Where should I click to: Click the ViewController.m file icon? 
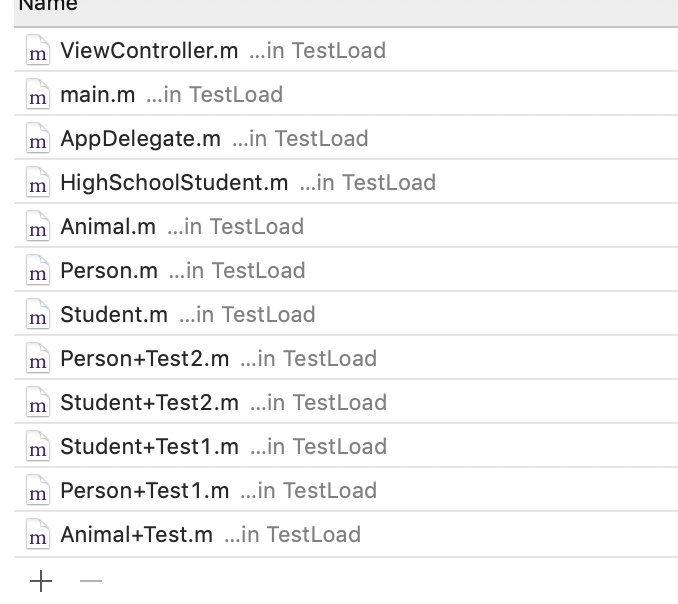[38, 51]
